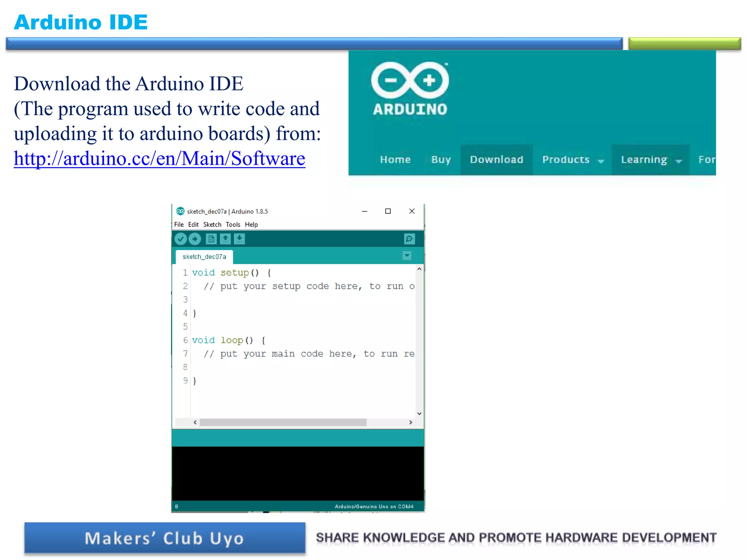Go to Home on the Arduino website

point(395,160)
